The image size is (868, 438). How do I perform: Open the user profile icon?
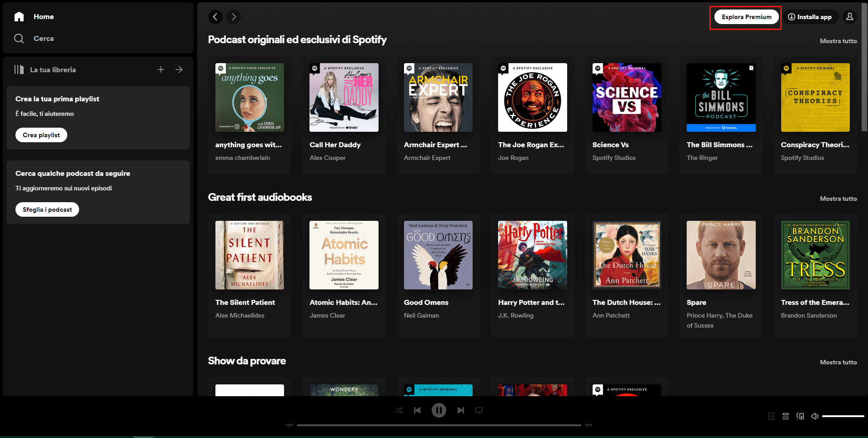pyautogui.click(x=850, y=17)
